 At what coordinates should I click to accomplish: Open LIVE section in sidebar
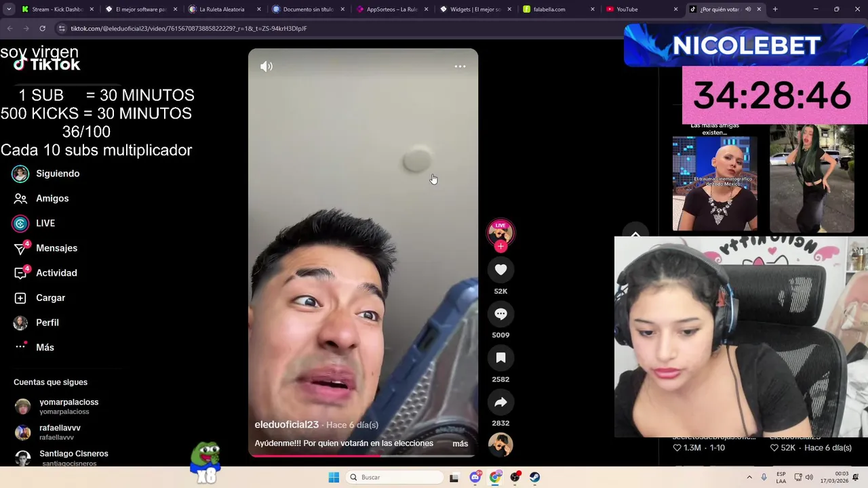point(34,223)
